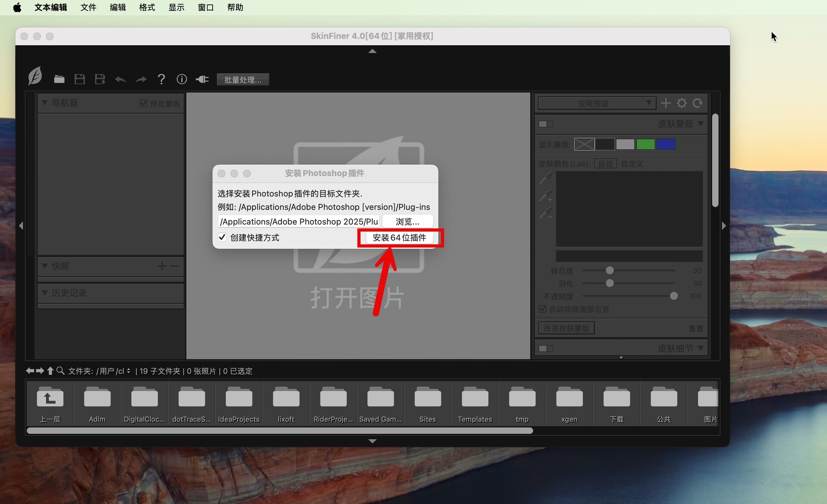
Task: Collapse the 皮肤蒙版 section arrow
Action: (x=700, y=124)
